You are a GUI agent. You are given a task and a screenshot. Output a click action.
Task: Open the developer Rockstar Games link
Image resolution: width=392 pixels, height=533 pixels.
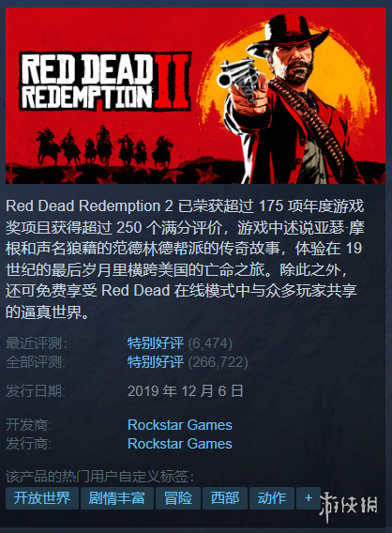[x=180, y=425]
